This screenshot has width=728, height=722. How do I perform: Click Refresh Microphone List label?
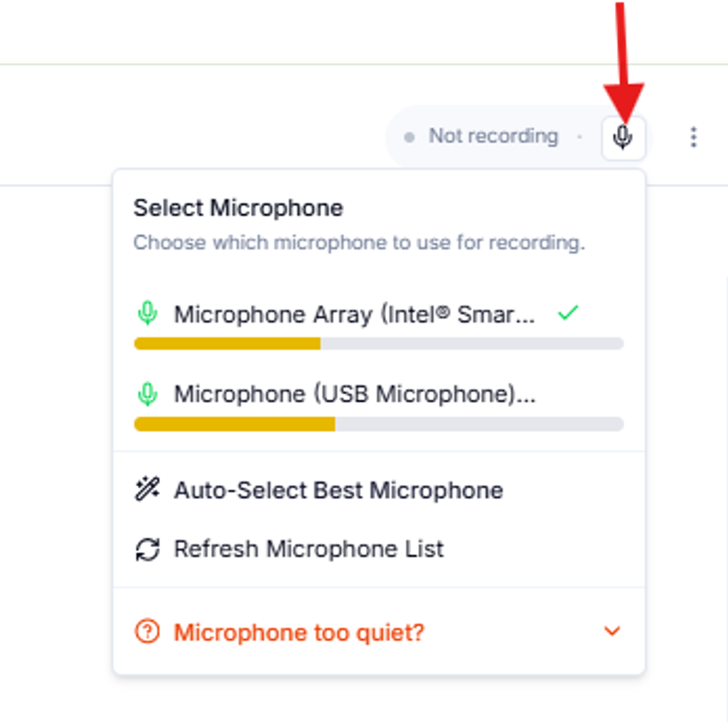pos(309,549)
